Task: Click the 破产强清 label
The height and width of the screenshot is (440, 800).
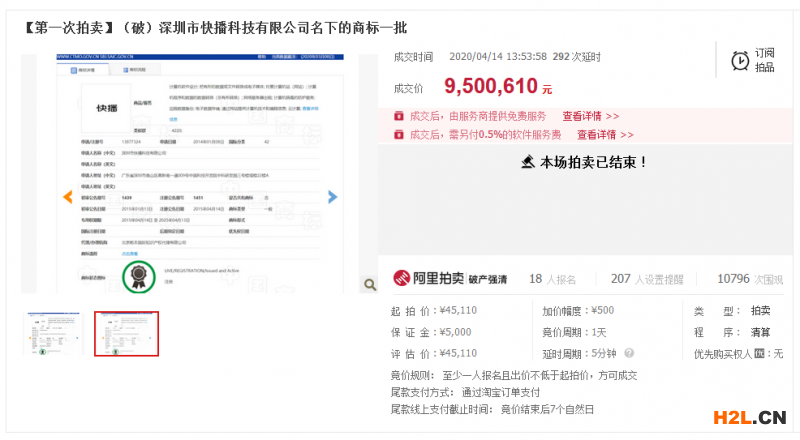Action: [490, 279]
